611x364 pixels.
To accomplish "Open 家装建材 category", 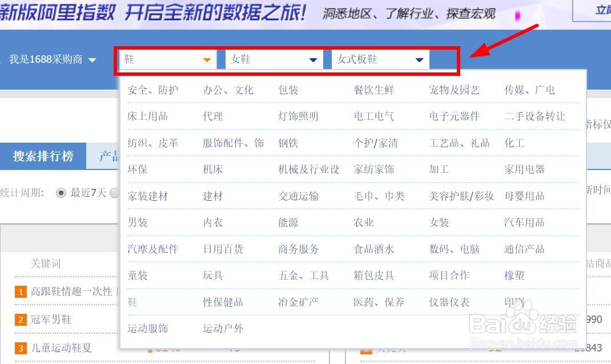I will [148, 196].
